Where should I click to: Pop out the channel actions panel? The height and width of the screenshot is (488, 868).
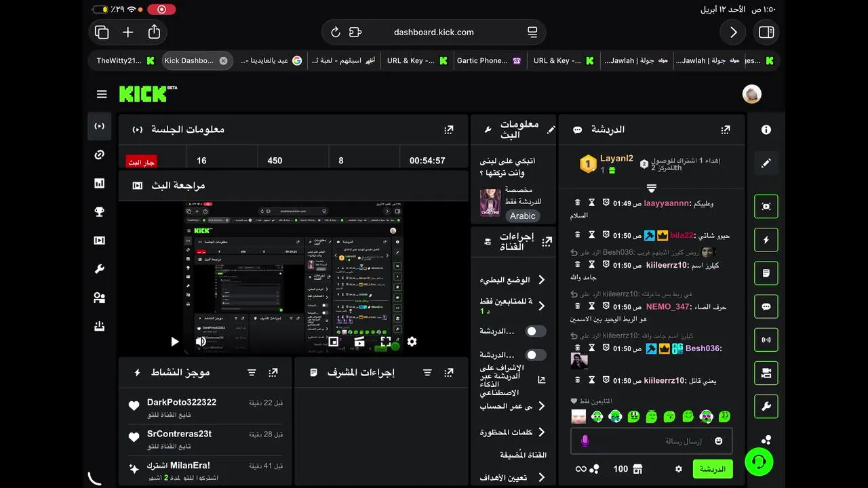[547, 241]
